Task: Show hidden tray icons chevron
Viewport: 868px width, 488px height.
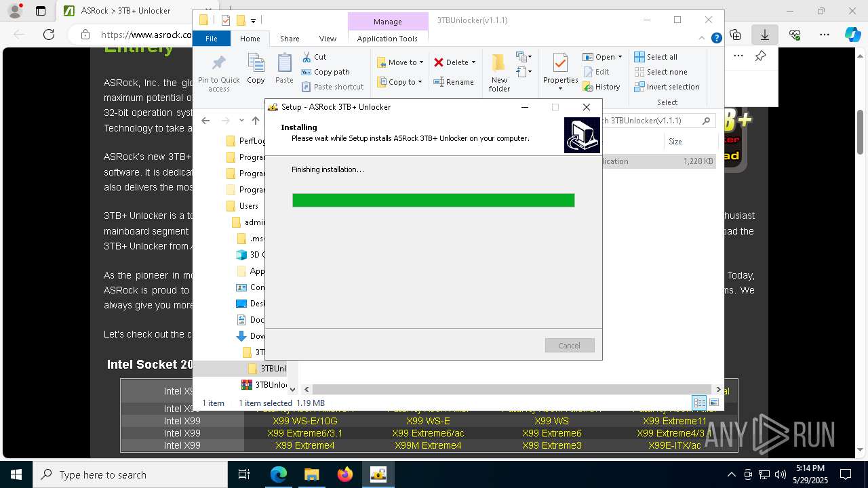Action: click(731, 474)
